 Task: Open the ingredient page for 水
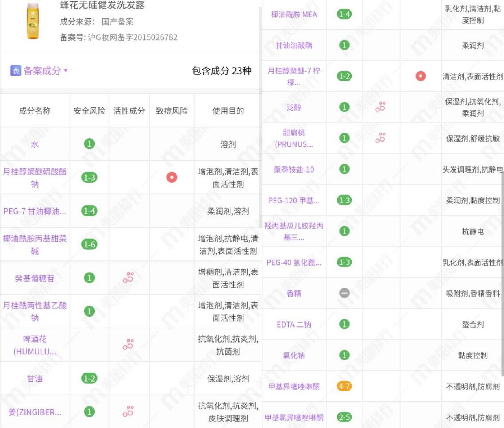click(35, 144)
